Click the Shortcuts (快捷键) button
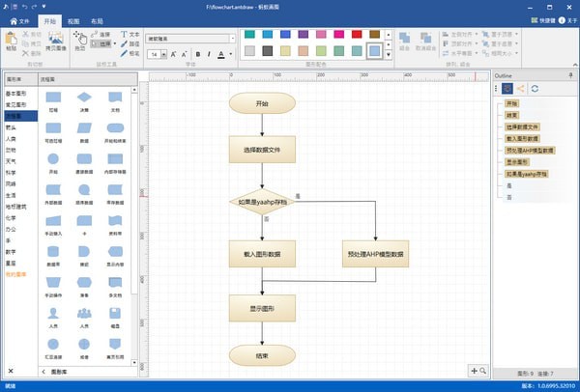 (543, 20)
